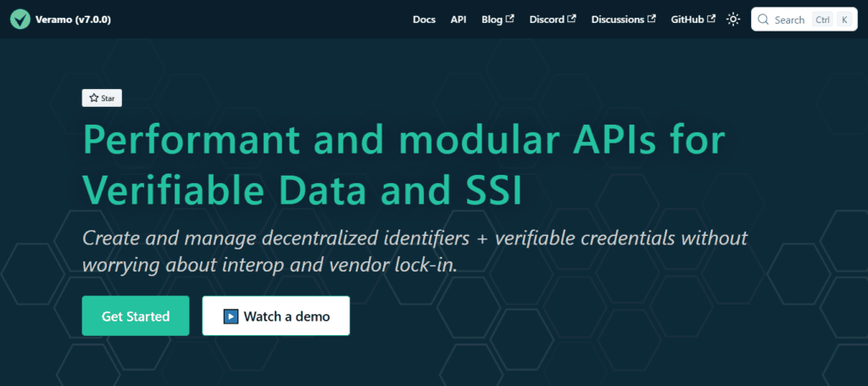
Task: Click the Get Started button
Action: [136, 316]
